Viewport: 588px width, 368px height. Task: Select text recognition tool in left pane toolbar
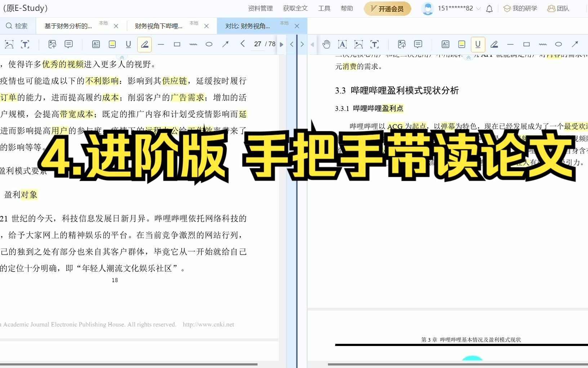click(25, 44)
